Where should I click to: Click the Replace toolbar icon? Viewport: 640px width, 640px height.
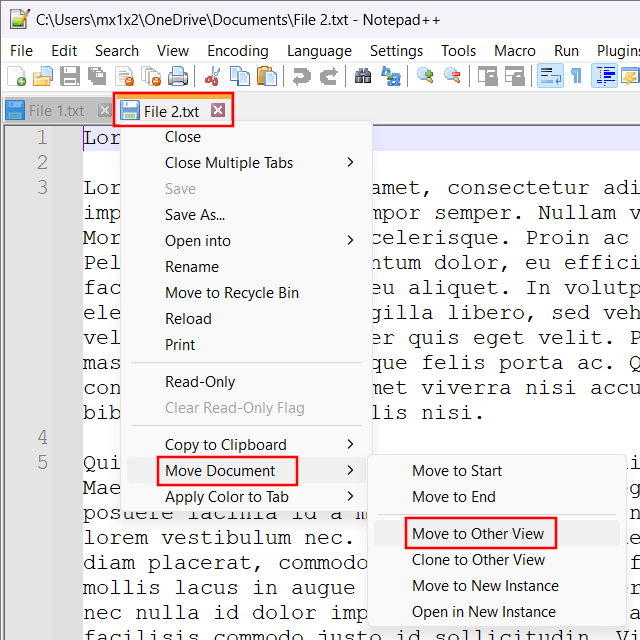point(391,76)
